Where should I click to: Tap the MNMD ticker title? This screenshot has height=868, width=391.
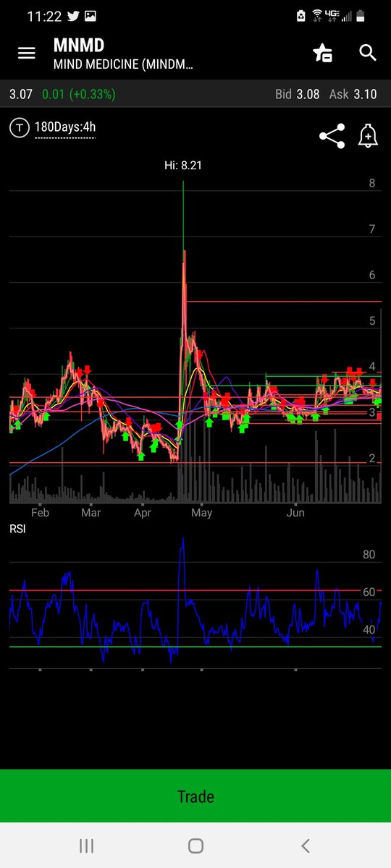pos(79,45)
